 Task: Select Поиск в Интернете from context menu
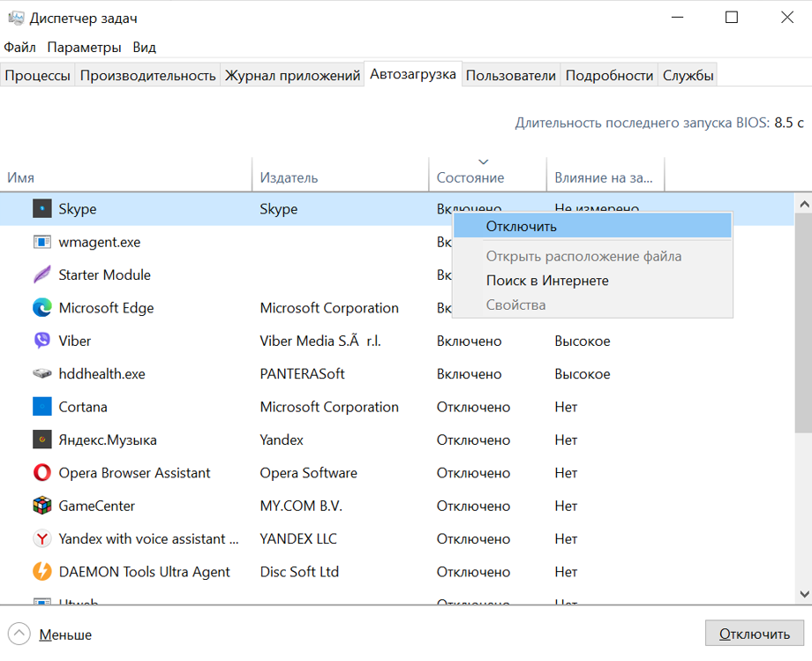tap(592, 281)
